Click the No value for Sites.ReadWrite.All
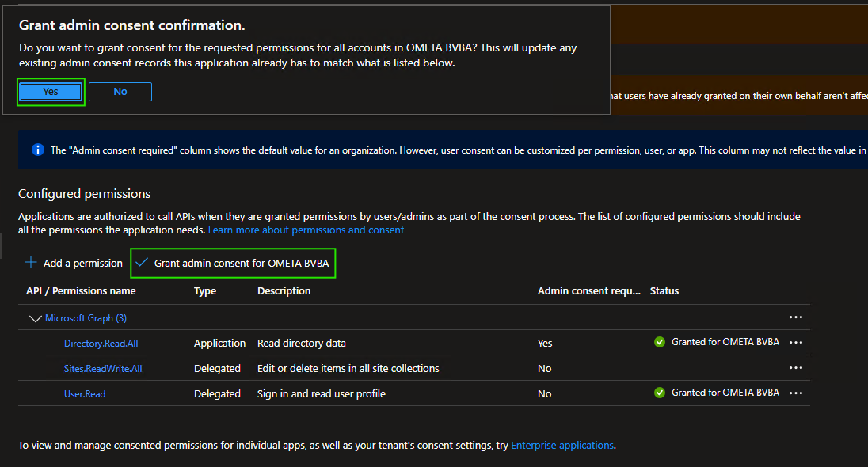Viewport: 868px width, 467px height. pyautogui.click(x=545, y=369)
